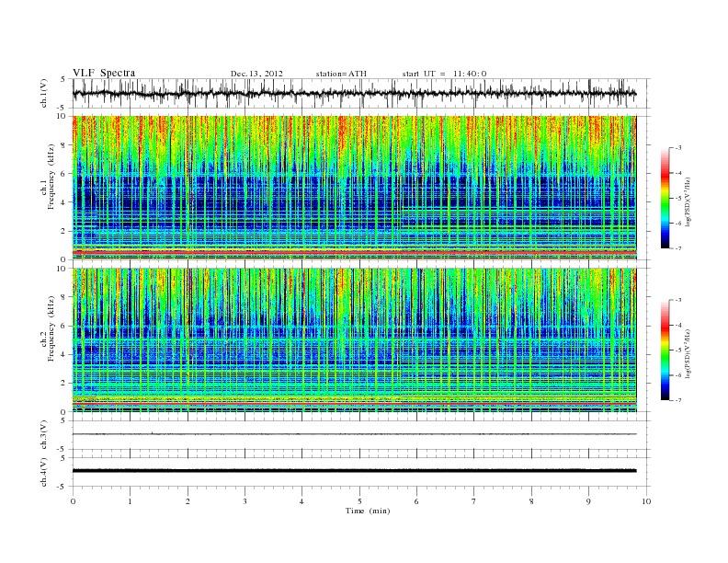Click the ch.4 thick voltage waveform trace

354,471
